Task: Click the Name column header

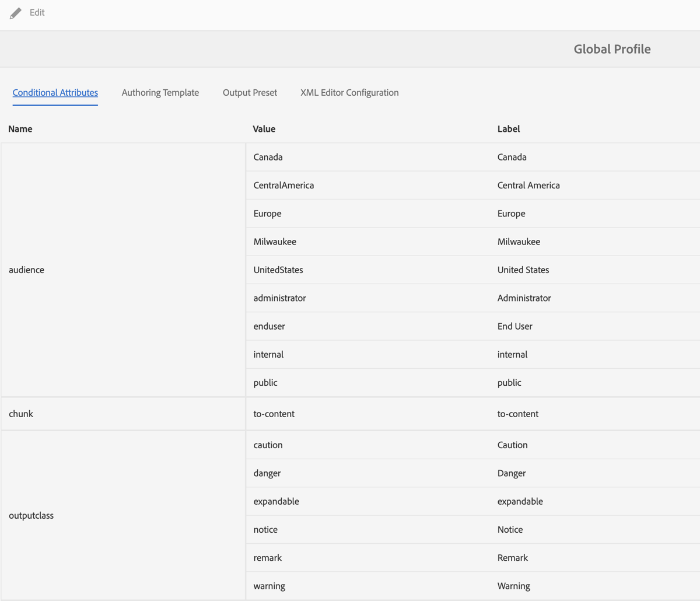Action: [20, 128]
